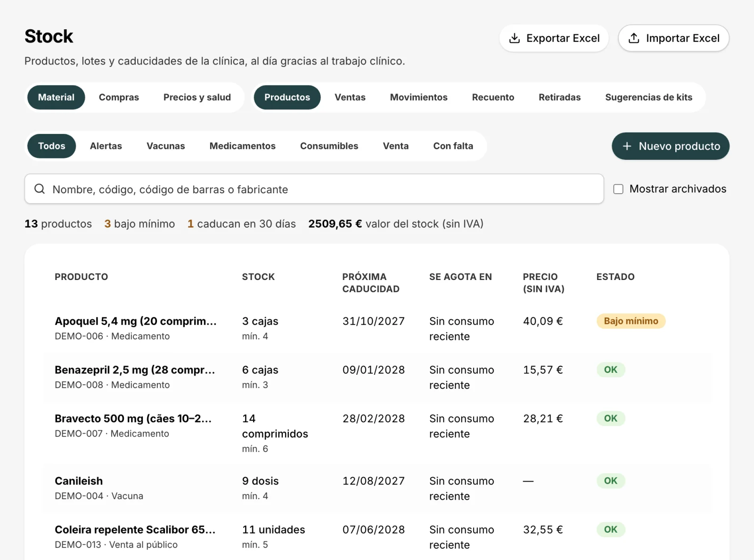Open the Benazepril 2,5 mg product row
This screenshot has width=754, height=560.
click(377, 377)
